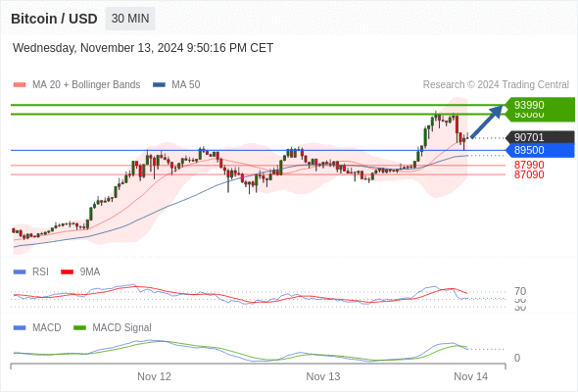Click the Nov 12 date marker
The image size is (578, 392).
point(154,376)
